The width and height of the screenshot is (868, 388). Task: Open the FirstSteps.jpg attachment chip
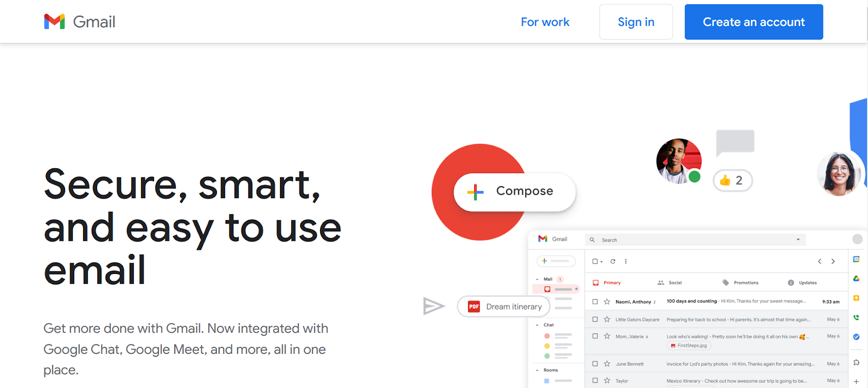tap(689, 346)
